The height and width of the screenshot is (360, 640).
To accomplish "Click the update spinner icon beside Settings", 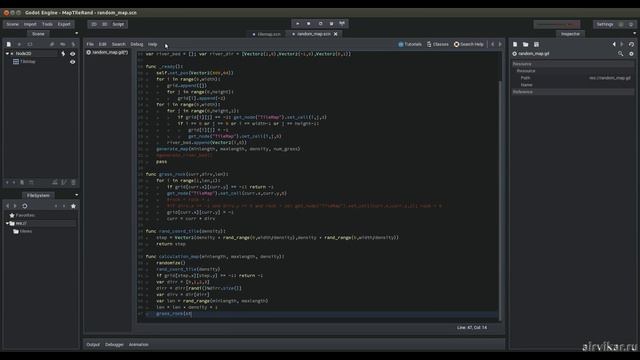I will 631,24.
